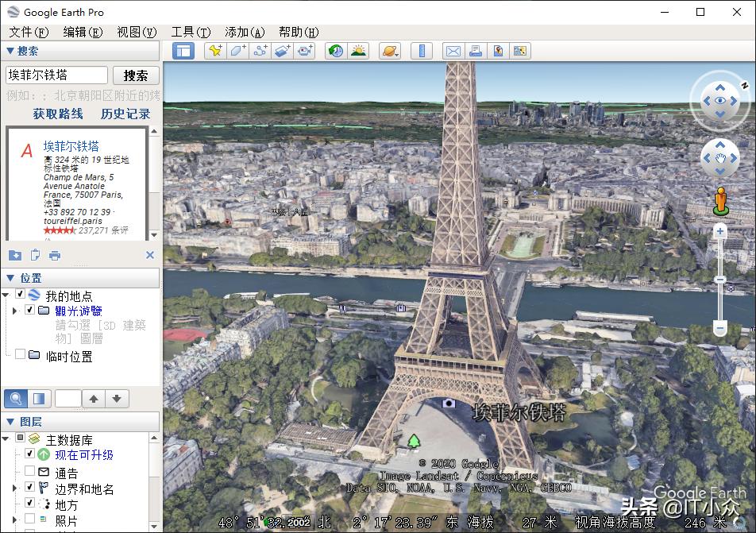Enable the 通告 layer checkbox
The width and height of the screenshot is (756, 533).
[29, 471]
